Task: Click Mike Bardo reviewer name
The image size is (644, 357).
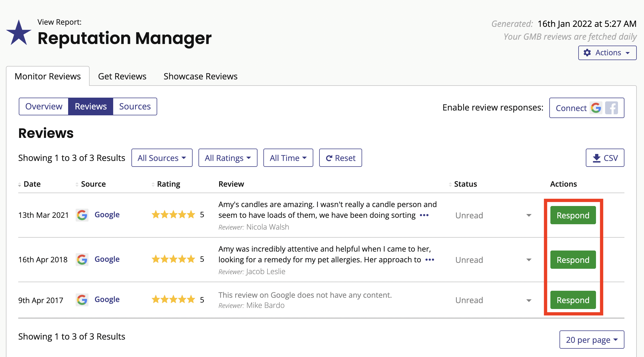Action: click(265, 305)
